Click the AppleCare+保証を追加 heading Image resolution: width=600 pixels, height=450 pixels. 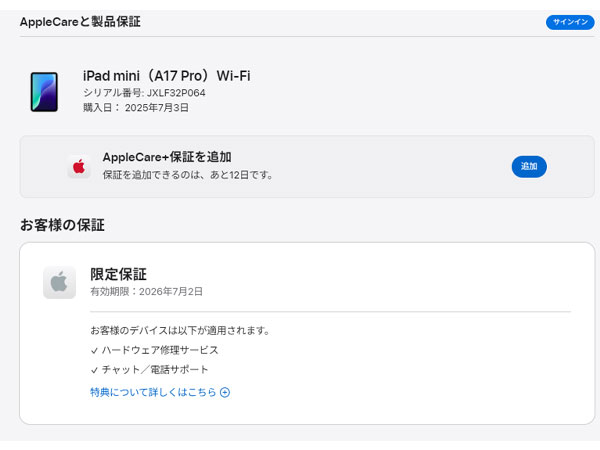(167, 157)
